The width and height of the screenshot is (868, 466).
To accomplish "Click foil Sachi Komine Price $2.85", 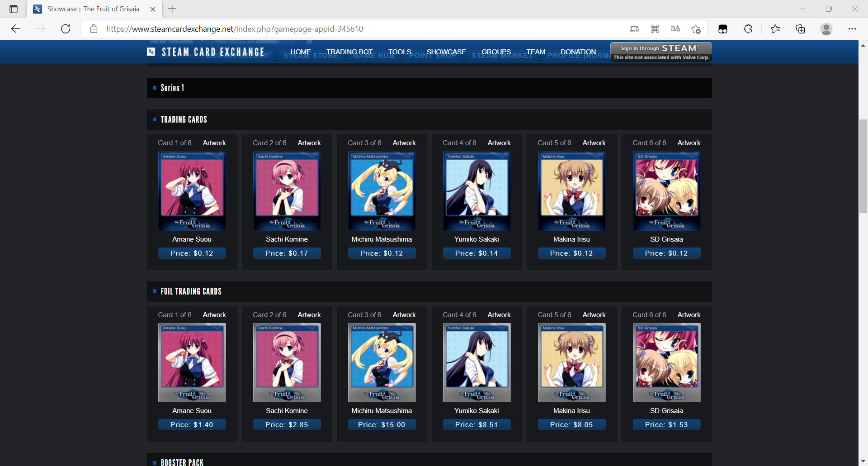I will point(287,425).
